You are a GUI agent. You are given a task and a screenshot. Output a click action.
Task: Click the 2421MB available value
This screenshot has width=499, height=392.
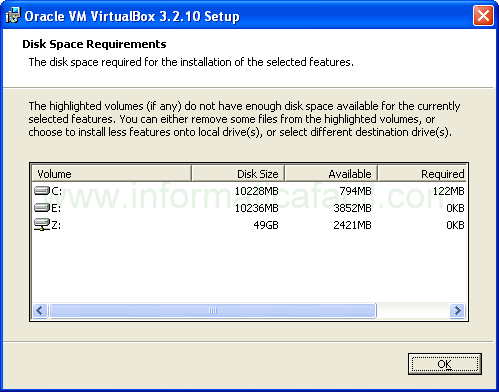click(x=352, y=225)
